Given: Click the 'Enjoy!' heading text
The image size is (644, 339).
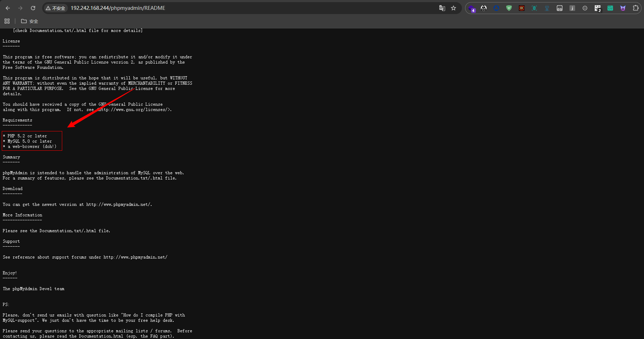Looking at the screenshot, I should [x=10, y=273].
